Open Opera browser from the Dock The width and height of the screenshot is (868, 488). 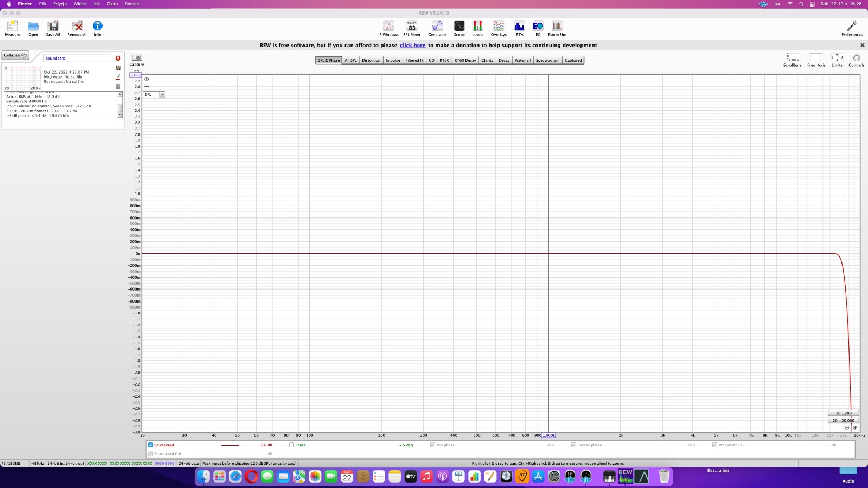(x=251, y=476)
